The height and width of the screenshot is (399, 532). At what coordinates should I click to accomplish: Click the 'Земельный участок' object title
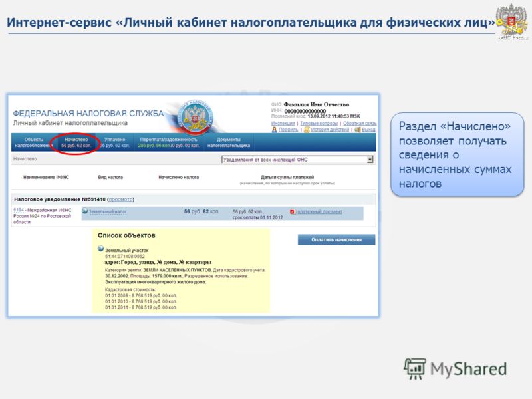(x=127, y=251)
